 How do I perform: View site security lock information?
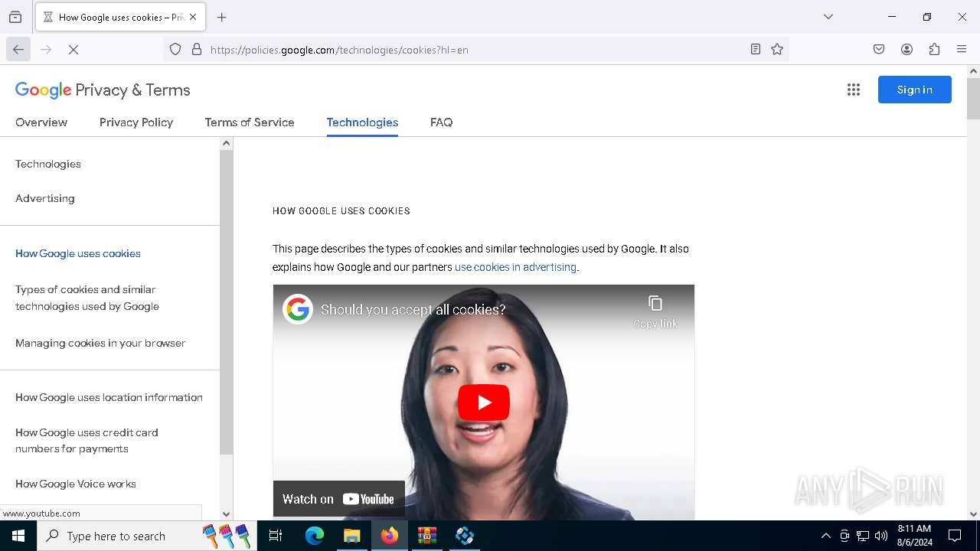(x=197, y=50)
